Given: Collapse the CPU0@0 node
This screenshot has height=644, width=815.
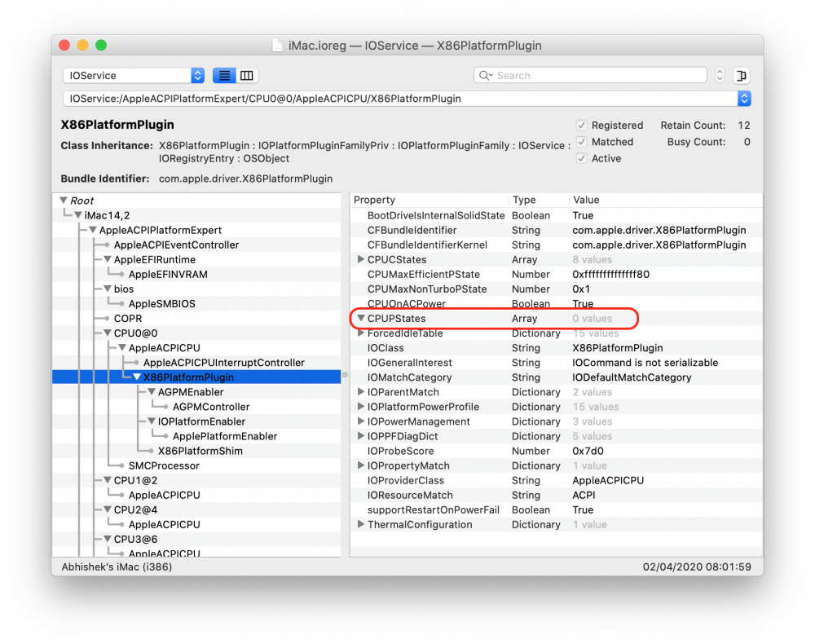Looking at the screenshot, I should tap(107, 333).
